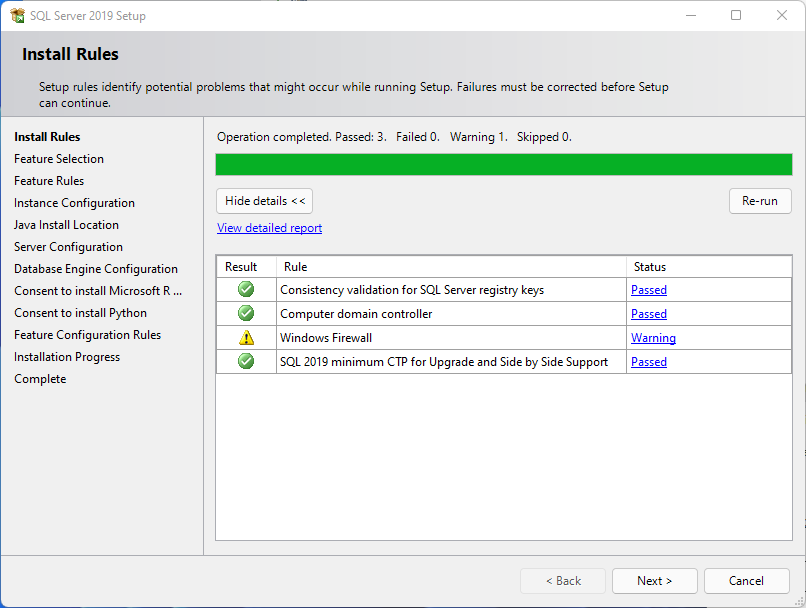Select Install Rules step in sidebar

click(x=47, y=137)
